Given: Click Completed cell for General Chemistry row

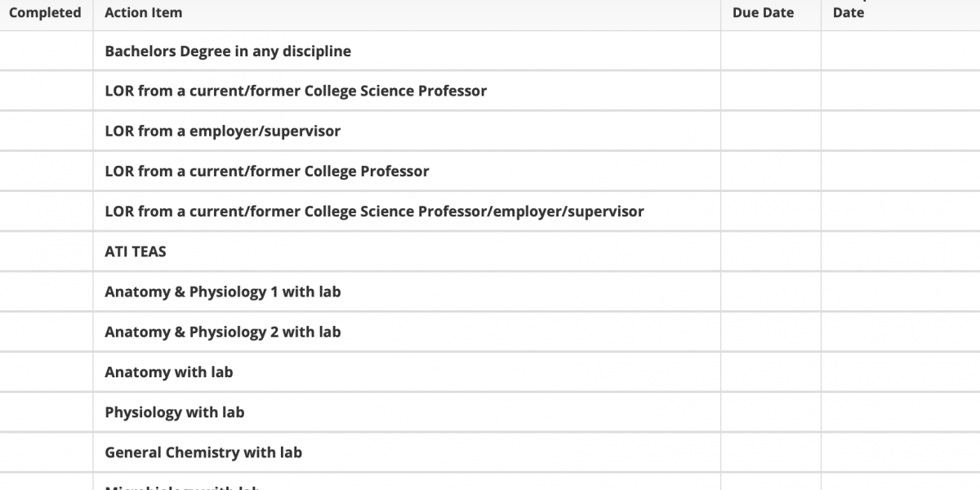Looking at the screenshot, I should tap(47, 452).
